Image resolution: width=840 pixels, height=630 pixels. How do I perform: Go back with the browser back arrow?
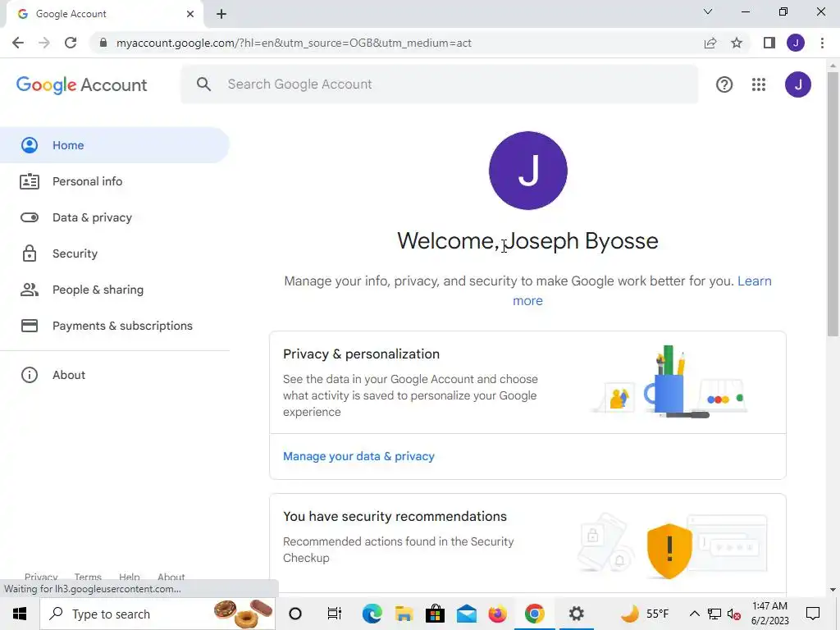pyautogui.click(x=18, y=43)
